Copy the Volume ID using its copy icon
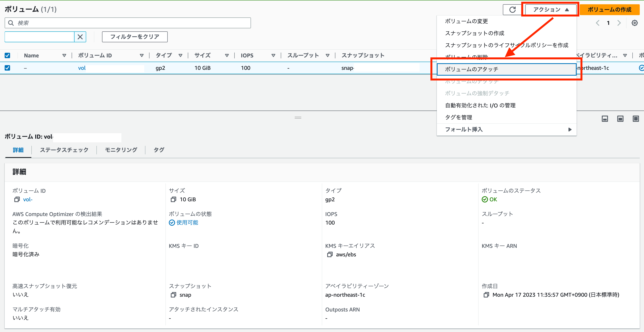 point(17,199)
